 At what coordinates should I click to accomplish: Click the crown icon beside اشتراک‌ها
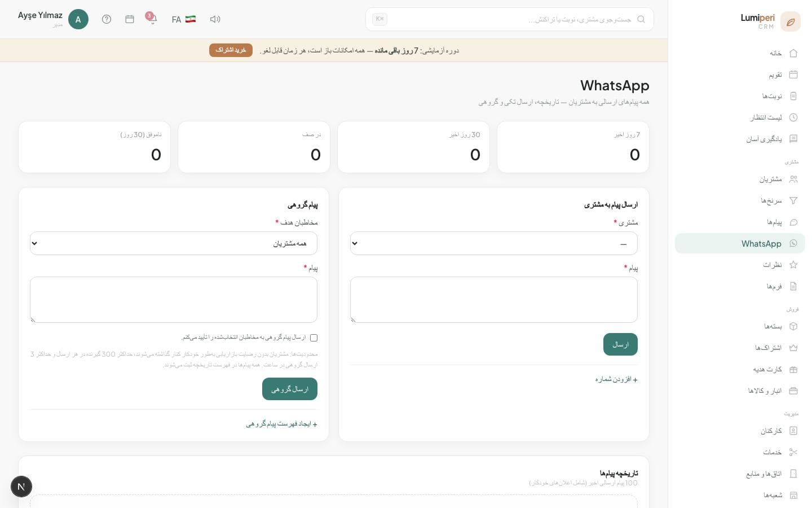[793, 348]
